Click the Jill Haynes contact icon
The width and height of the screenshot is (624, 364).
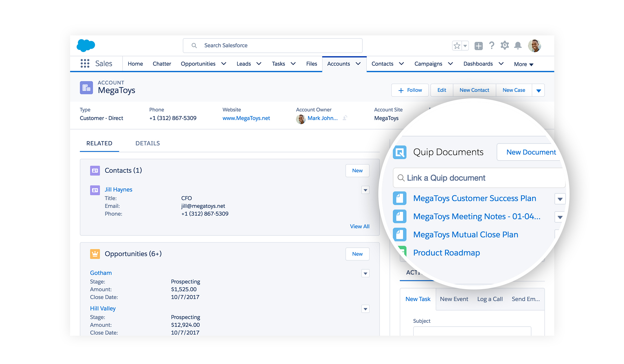[x=95, y=190]
